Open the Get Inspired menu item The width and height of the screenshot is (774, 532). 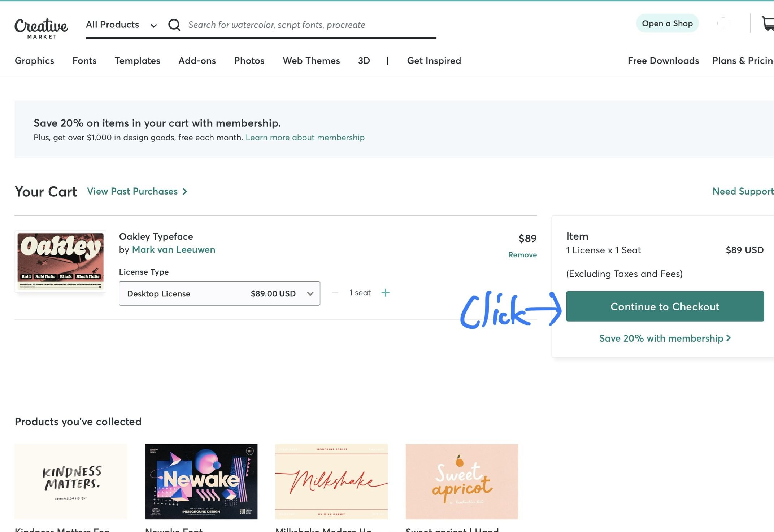coord(434,61)
